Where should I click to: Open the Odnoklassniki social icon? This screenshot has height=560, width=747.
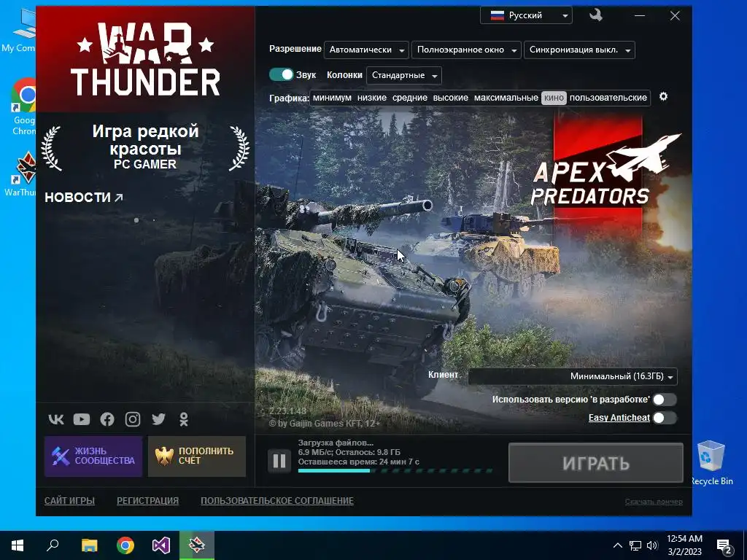click(x=183, y=419)
